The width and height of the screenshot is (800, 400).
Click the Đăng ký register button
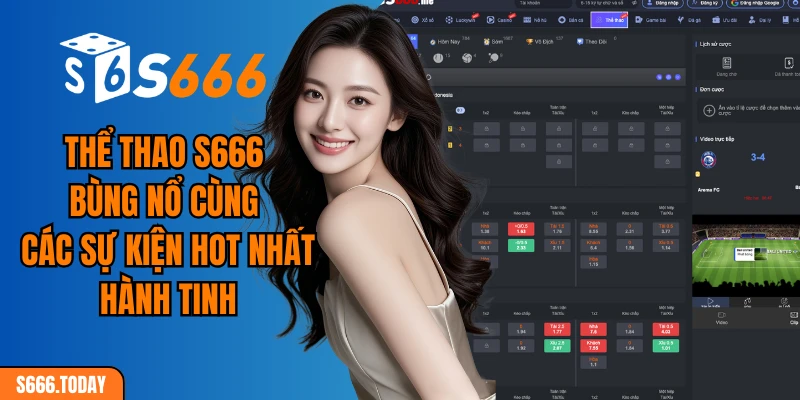tap(705, 3)
